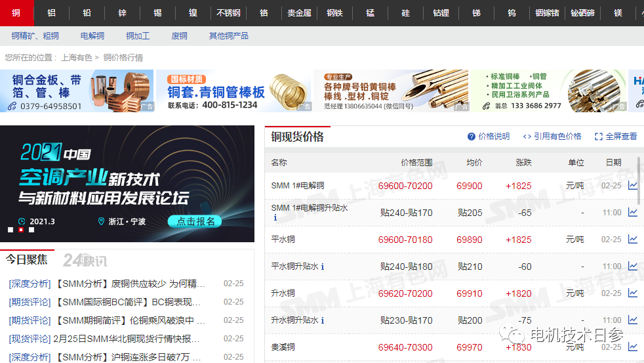This screenshot has height=363, width=644.
Task: Click the 价格说明 question mark icon
Action: click(471, 137)
